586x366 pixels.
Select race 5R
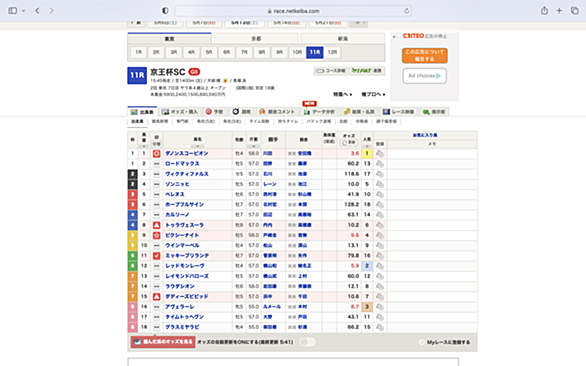(209, 52)
